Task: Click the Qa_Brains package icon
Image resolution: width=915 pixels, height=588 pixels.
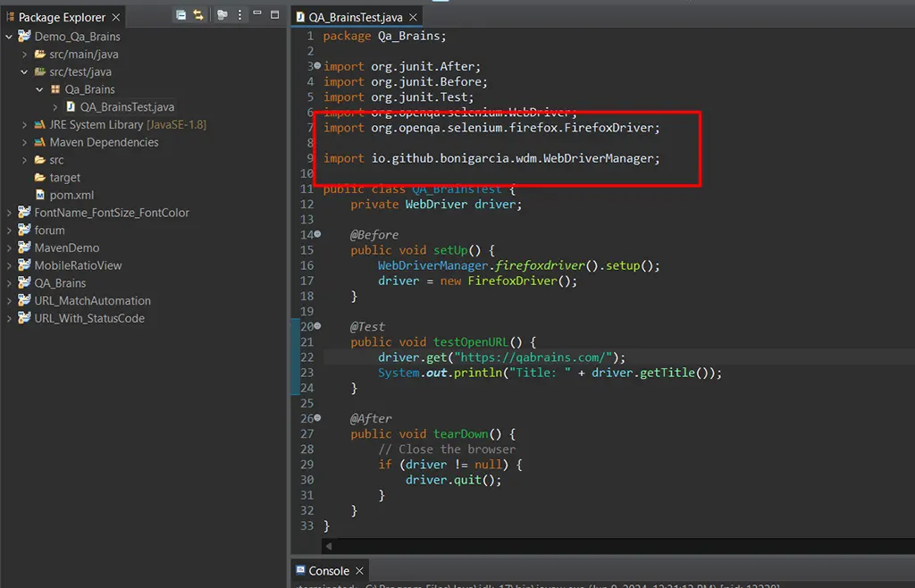Action: pyautogui.click(x=55, y=89)
